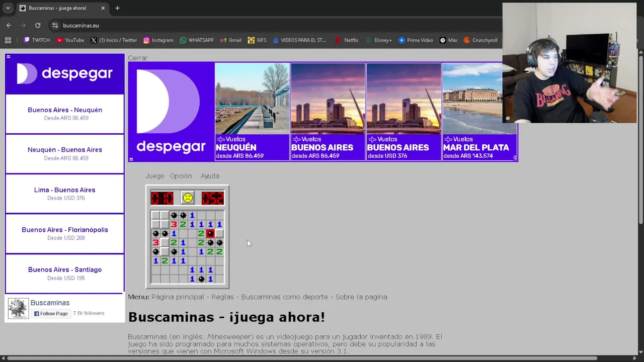
Task: Click the browser forward arrow
Action: point(23,25)
